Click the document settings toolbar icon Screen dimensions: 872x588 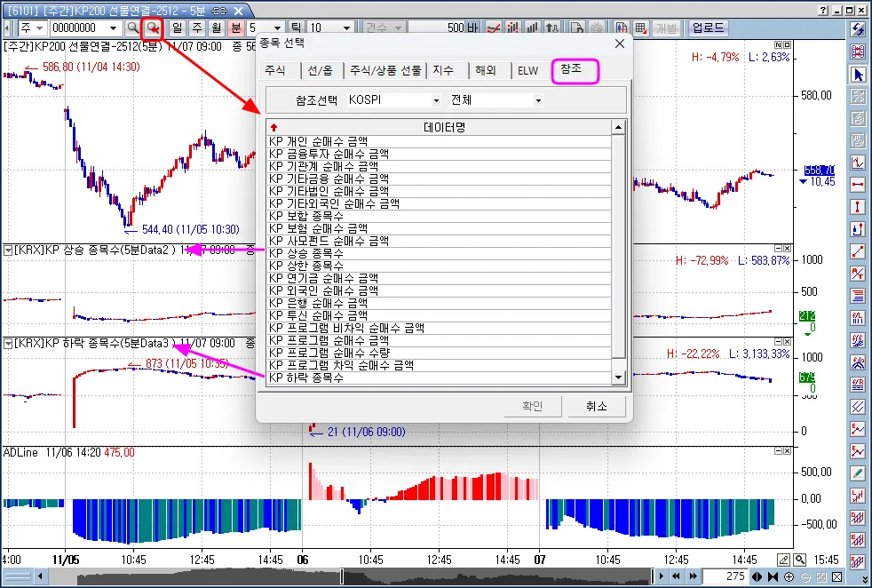(576, 28)
